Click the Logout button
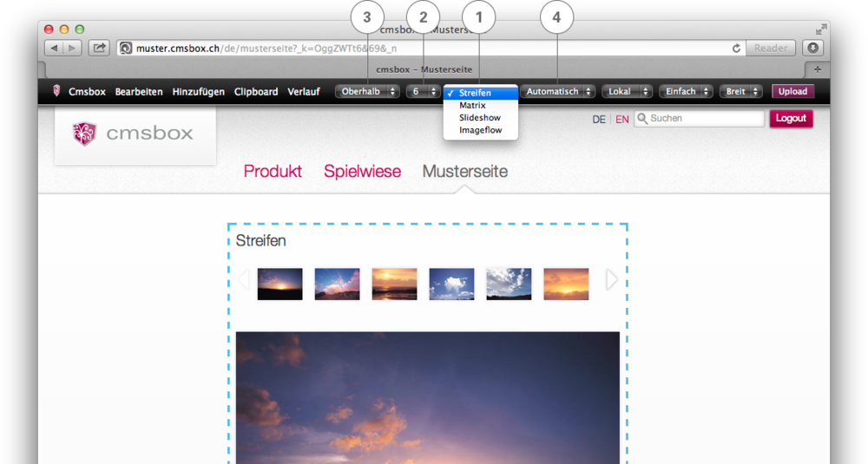This screenshot has height=464, width=868. [x=791, y=119]
